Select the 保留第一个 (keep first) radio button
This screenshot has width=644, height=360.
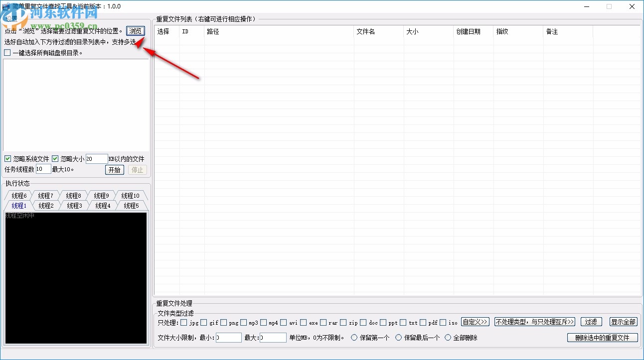355,338
